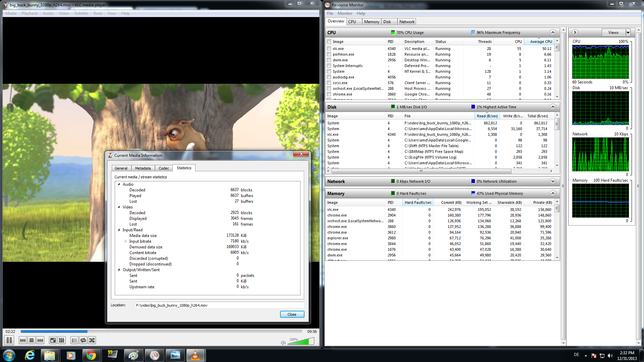Click the picture viewer taskbar icon

tap(175, 355)
